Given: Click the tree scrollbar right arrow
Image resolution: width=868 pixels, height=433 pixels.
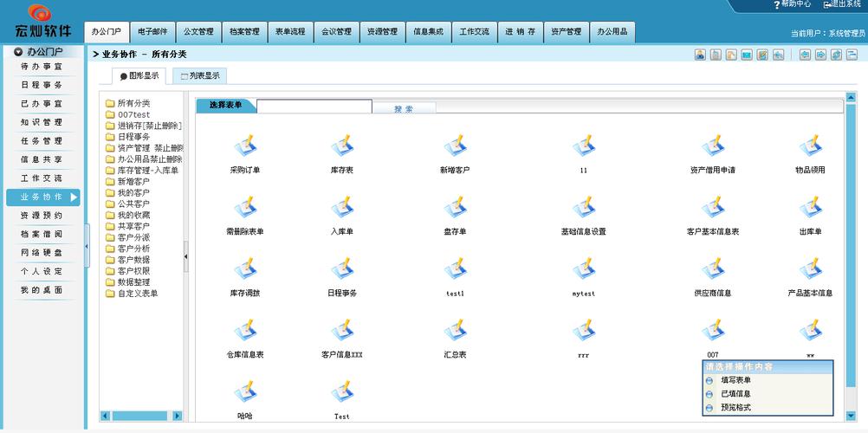Looking at the screenshot, I should click(x=177, y=416).
